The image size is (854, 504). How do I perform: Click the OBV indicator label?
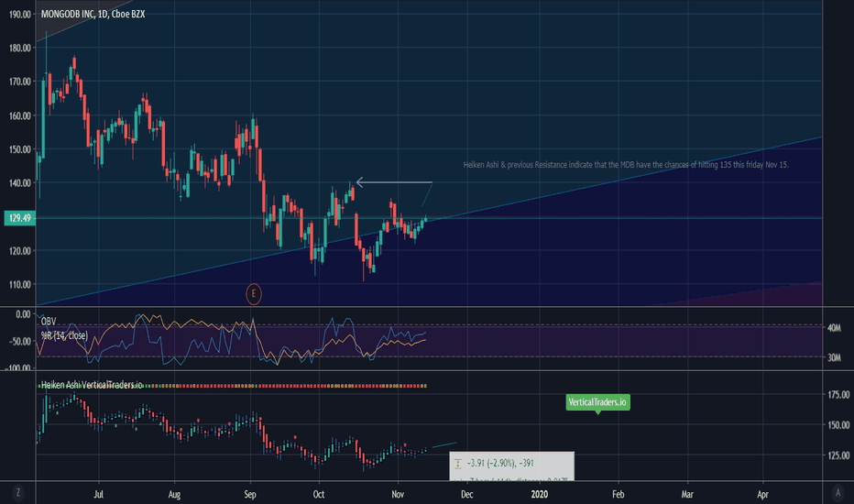click(49, 322)
